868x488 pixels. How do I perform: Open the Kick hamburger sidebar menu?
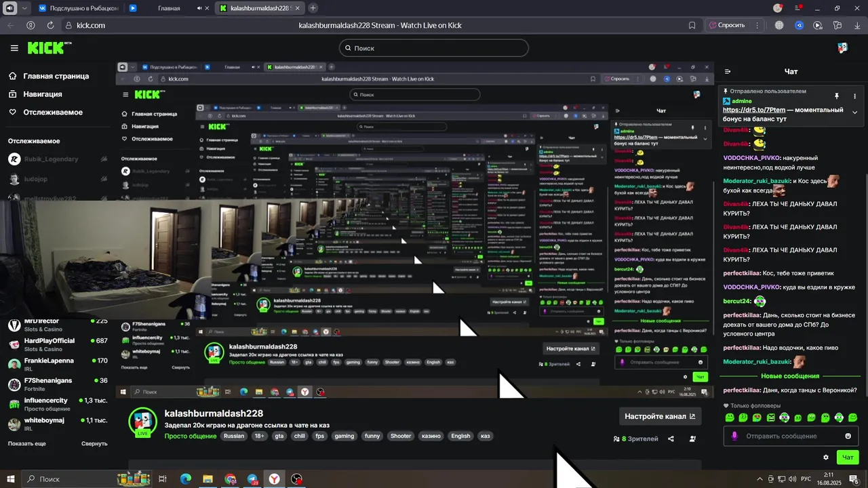(x=14, y=48)
